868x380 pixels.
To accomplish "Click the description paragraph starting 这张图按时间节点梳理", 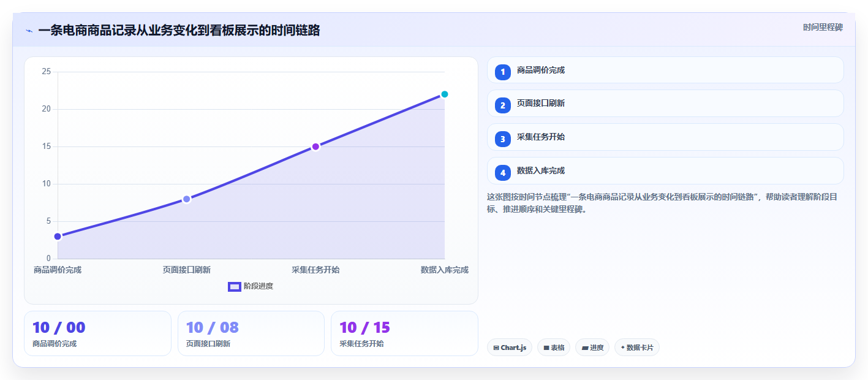I will coord(665,203).
